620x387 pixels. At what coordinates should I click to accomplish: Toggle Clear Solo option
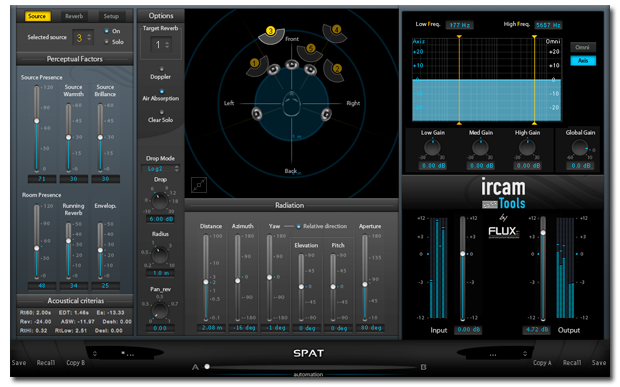click(161, 112)
